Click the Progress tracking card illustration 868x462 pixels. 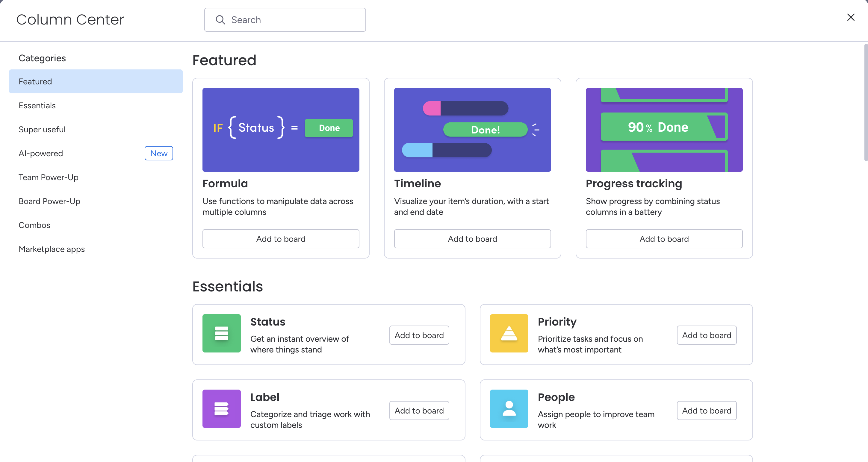(x=664, y=130)
